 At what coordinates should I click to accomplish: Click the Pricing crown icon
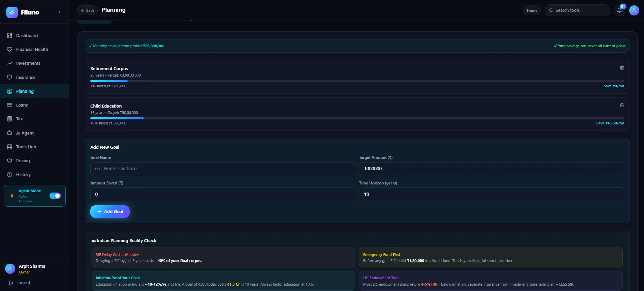pyautogui.click(x=9, y=161)
